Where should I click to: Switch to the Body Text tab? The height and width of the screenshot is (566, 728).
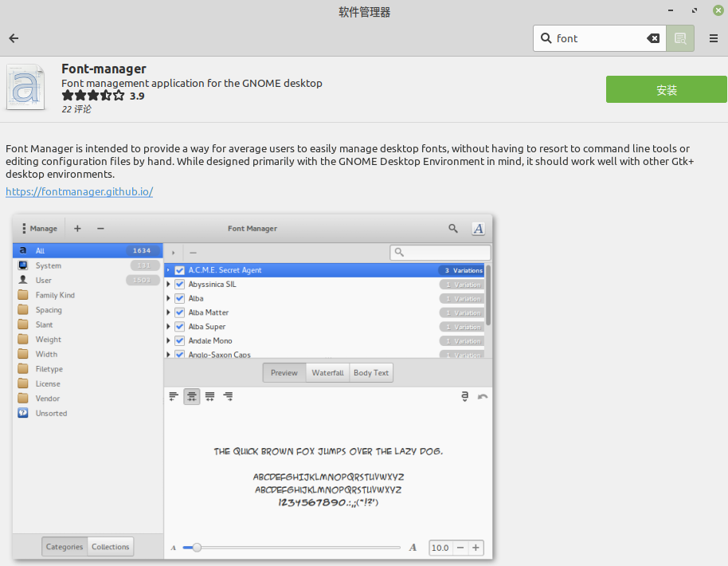371,373
